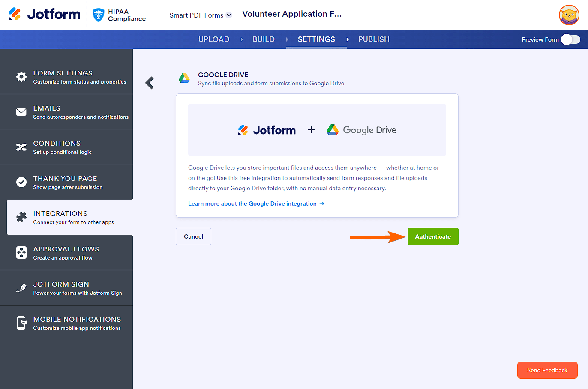Click the Volunteer Application form title
The width and height of the screenshot is (588, 389).
(292, 14)
